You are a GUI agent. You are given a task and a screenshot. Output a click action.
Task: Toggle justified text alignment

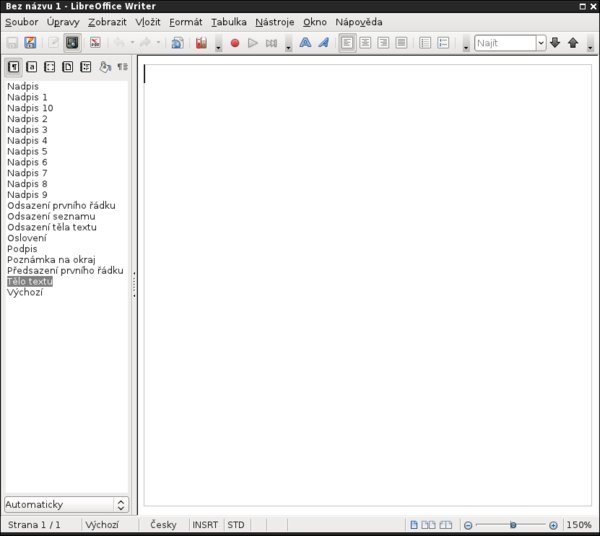(x=401, y=43)
